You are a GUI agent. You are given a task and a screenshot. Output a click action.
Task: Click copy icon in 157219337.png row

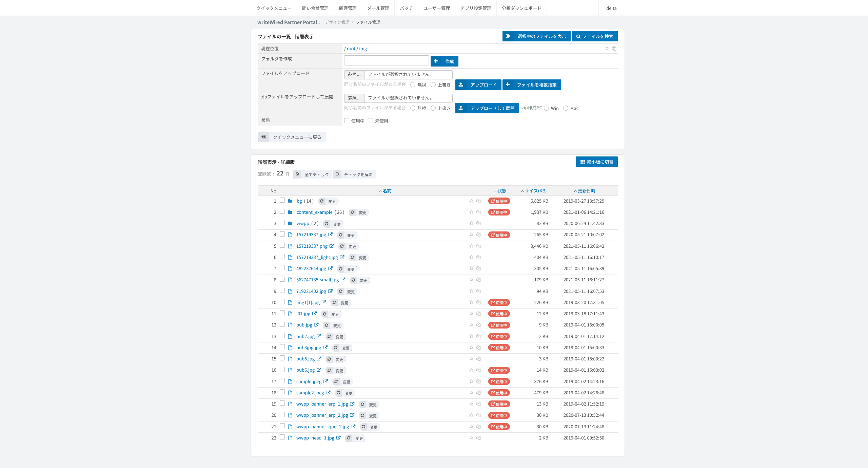coord(478,246)
